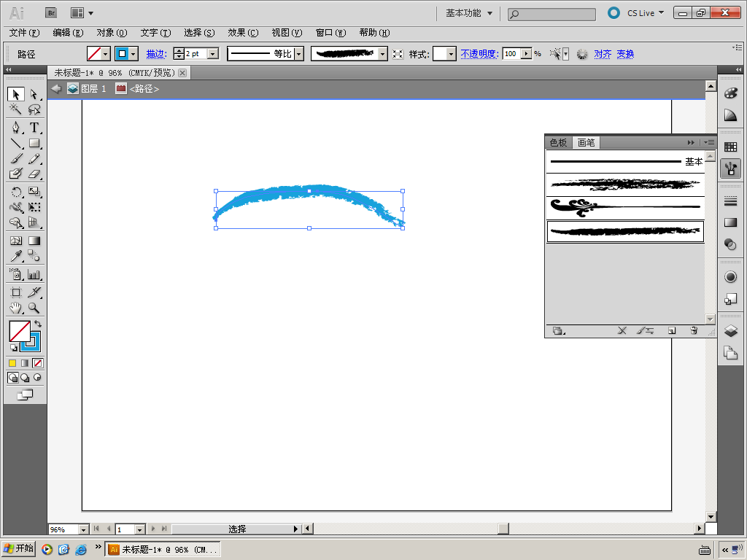Select the 基本 basic brush stroke
This screenshot has width=747, height=560.
click(625, 161)
